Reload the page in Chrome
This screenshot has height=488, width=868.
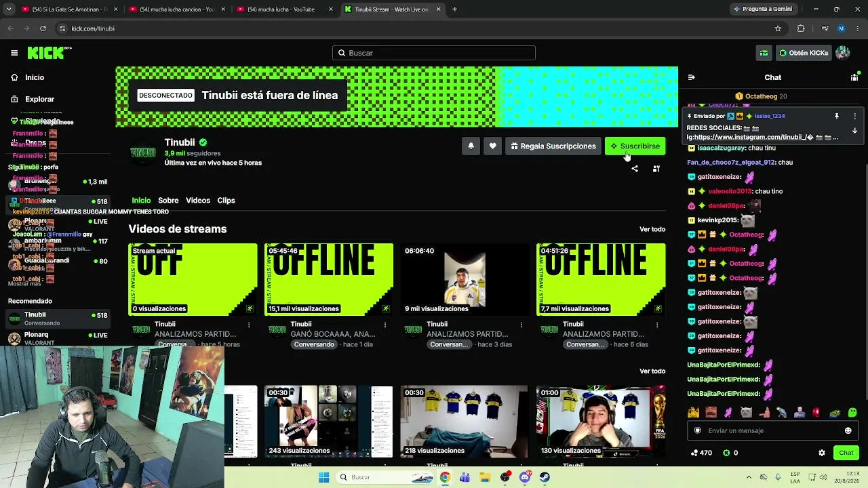click(43, 28)
